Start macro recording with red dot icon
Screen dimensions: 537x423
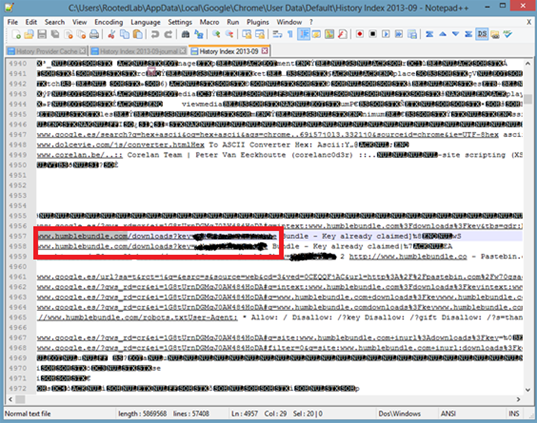tap(360, 34)
